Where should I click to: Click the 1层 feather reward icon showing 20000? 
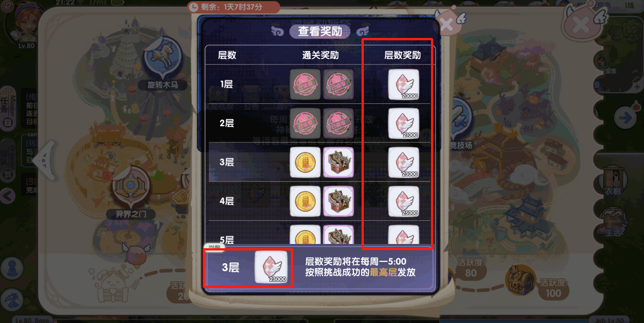(403, 84)
